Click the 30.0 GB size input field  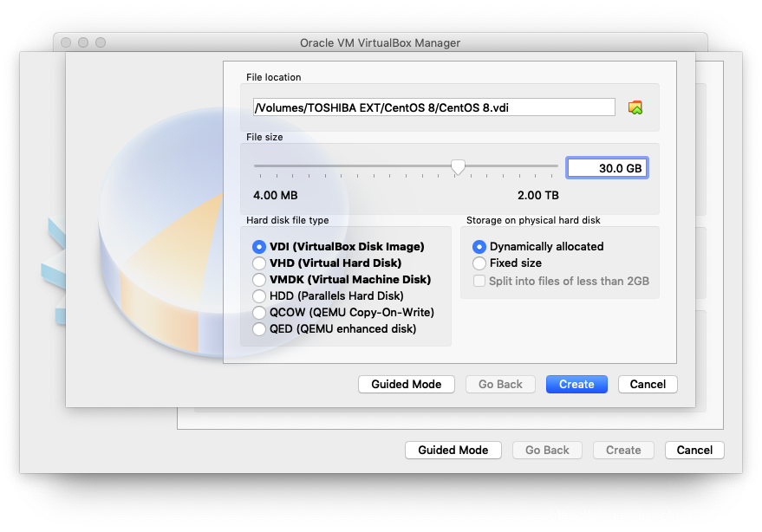tap(608, 168)
